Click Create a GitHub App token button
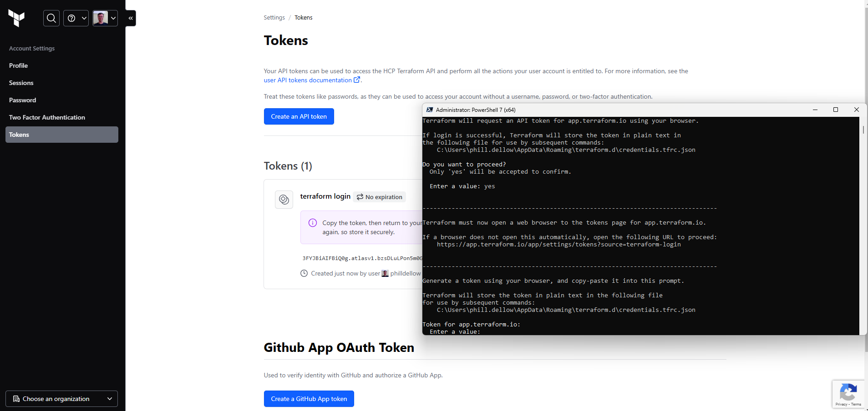The height and width of the screenshot is (411, 868). point(309,399)
